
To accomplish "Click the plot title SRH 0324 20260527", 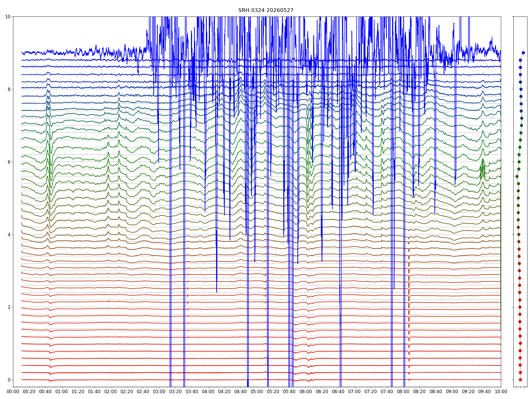I will [266, 10].
